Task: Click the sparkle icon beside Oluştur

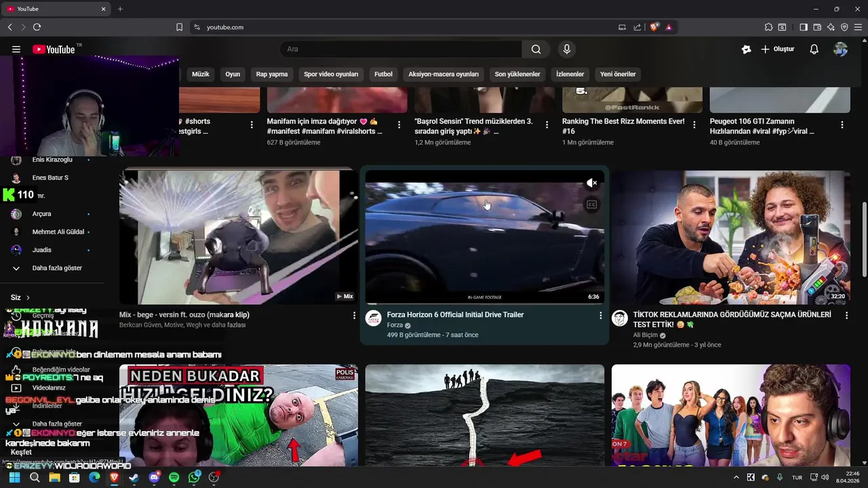Action: 747,49
